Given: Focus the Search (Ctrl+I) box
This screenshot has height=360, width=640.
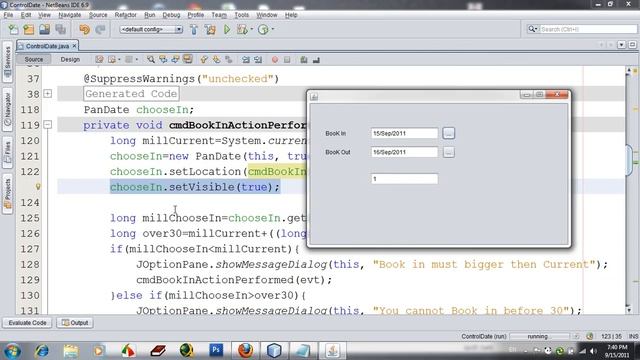Looking at the screenshot, I should coord(588,29).
